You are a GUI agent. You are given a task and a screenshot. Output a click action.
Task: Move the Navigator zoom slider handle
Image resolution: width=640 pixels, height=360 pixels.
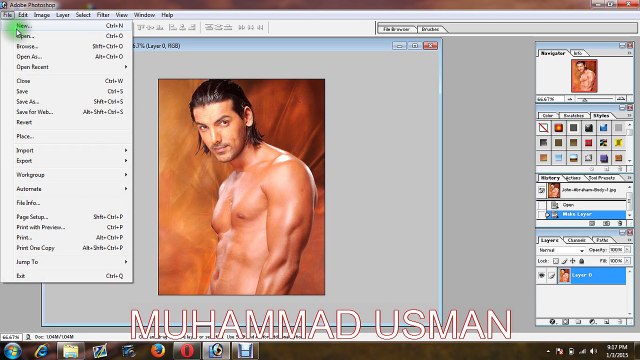pos(584,100)
